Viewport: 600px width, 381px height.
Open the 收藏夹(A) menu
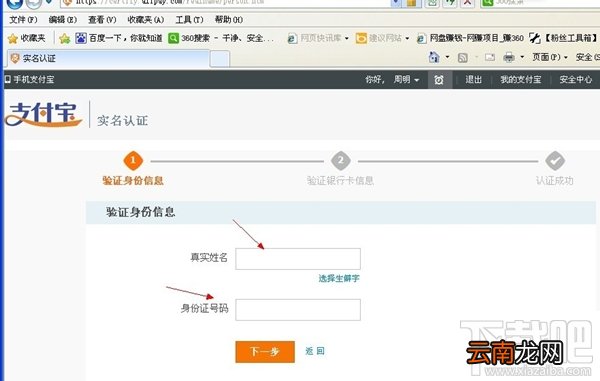(x=146, y=20)
